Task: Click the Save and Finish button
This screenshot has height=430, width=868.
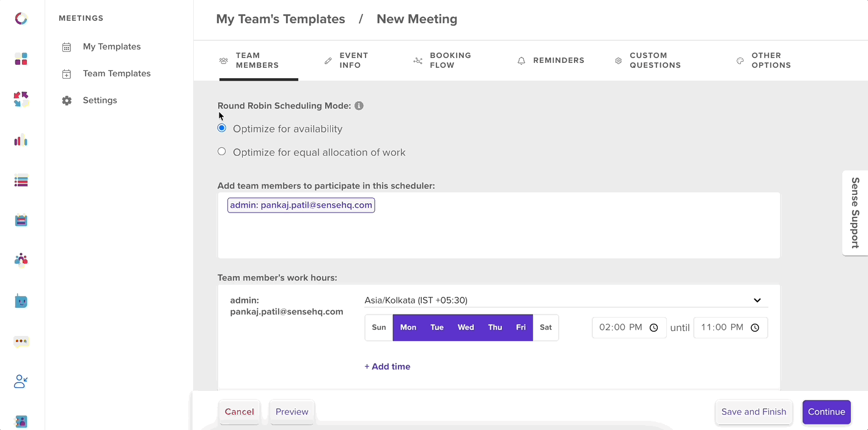Action: (x=754, y=412)
